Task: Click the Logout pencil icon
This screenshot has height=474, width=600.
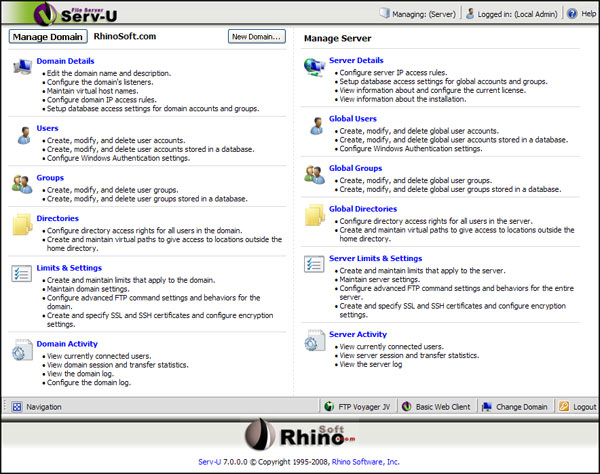Action: 564,406
